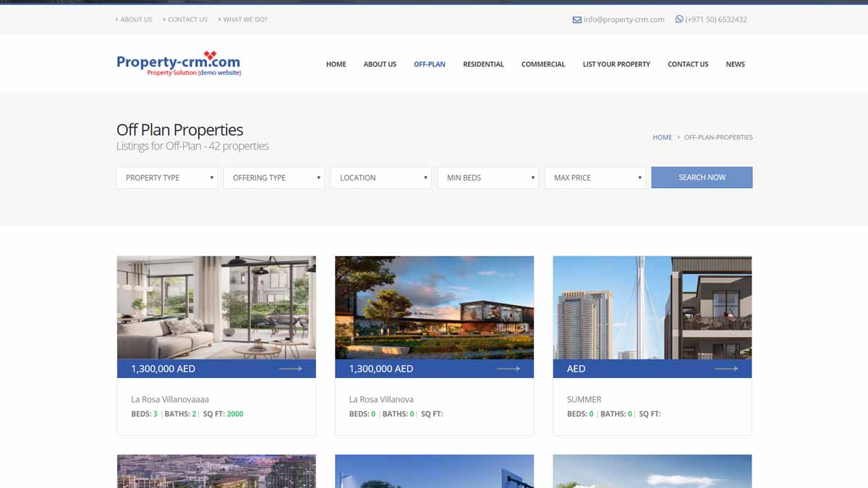Click the SEARCH NOW button

pos(702,178)
